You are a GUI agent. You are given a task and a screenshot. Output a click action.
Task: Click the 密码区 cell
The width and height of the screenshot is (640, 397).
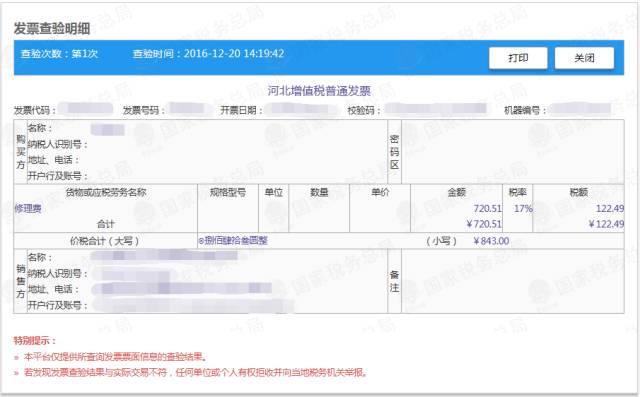[x=394, y=152]
